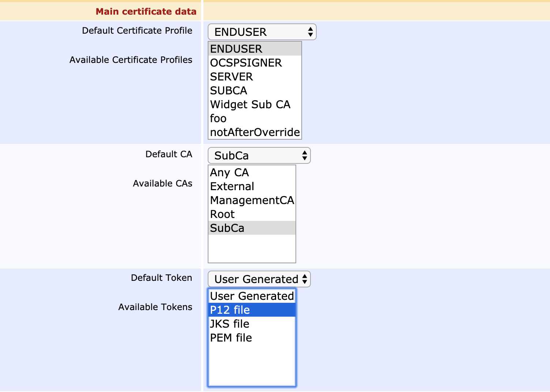Select SERVER certificate profile in list
This screenshot has width=550, height=392.
point(255,77)
